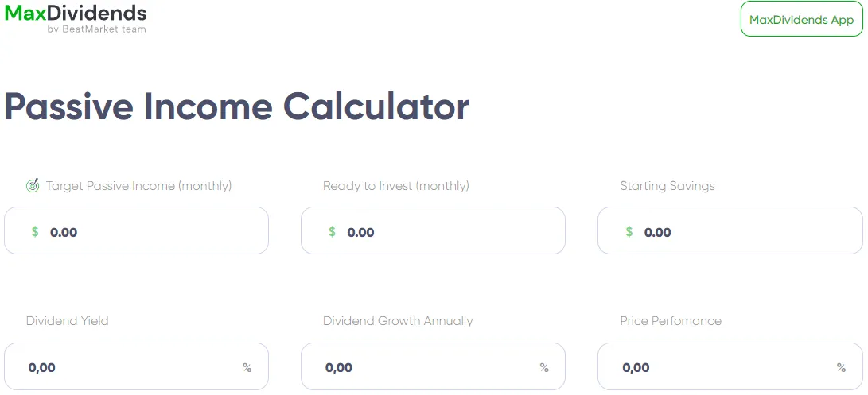Click the Dividend Yield label
Image resolution: width=868 pixels, height=395 pixels.
[x=68, y=321]
